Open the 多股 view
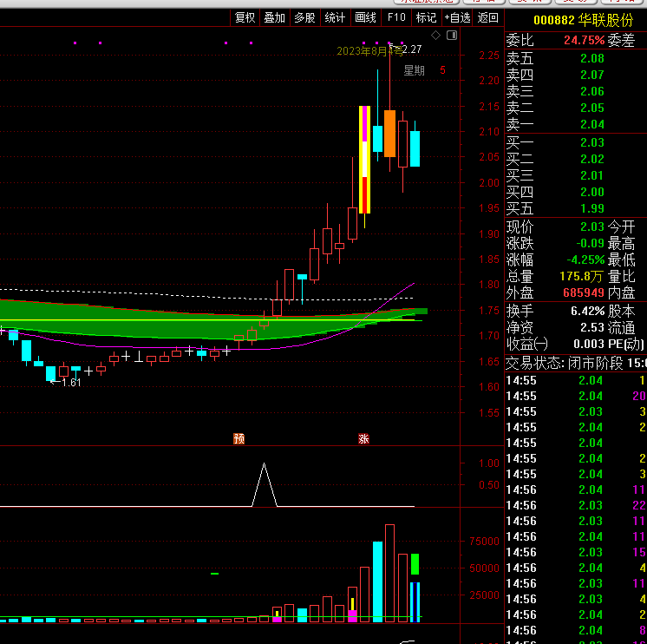This screenshot has height=644, width=647. click(x=305, y=17)
